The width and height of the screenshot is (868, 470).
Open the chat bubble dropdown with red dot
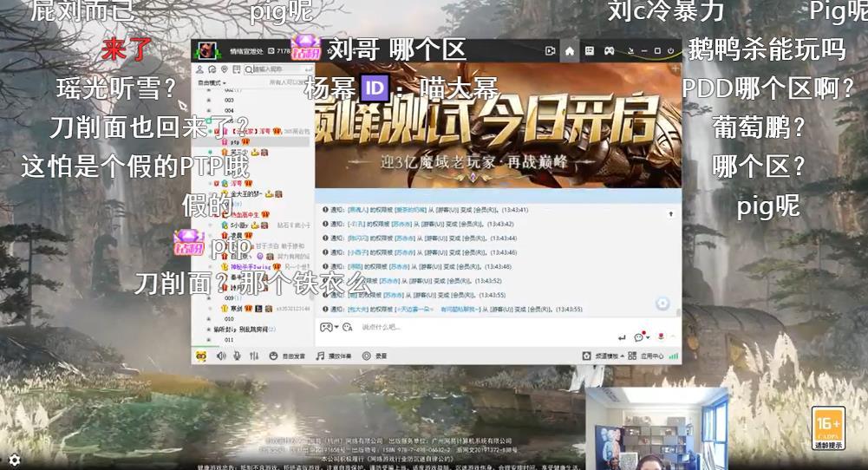tap(642, 336)
